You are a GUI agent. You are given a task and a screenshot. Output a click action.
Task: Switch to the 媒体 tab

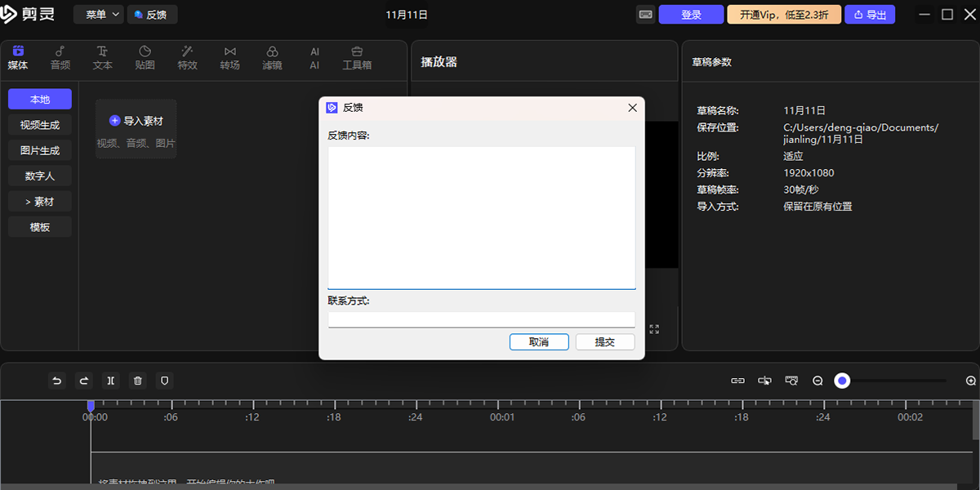17,57
